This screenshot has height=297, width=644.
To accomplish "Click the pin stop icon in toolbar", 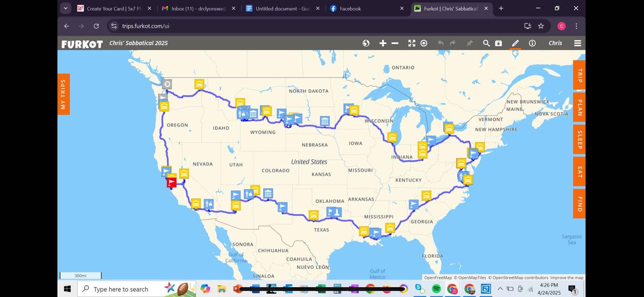I will pyautogui.click(x=469, y=43).
